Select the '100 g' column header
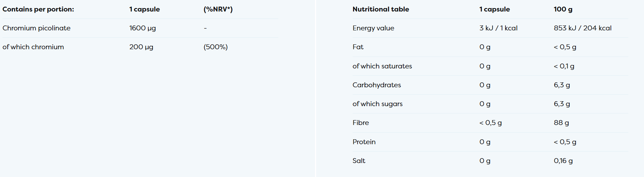 point(563,9)
